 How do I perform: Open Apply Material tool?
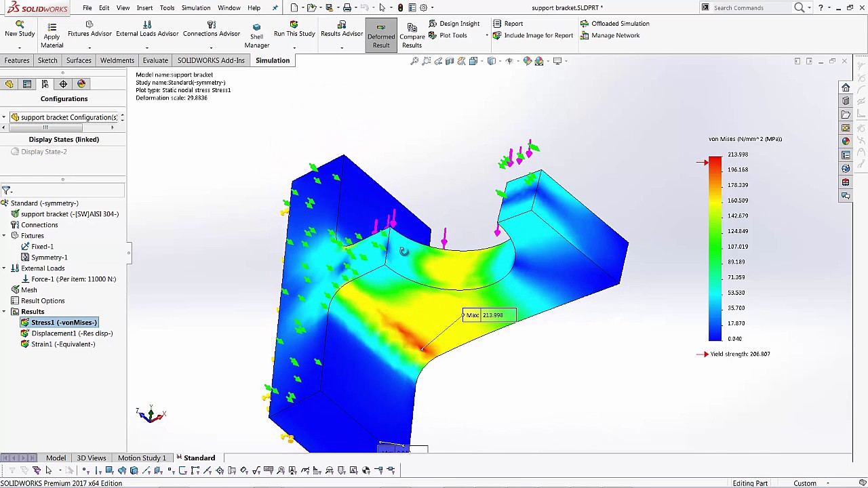tap(52, 35)
